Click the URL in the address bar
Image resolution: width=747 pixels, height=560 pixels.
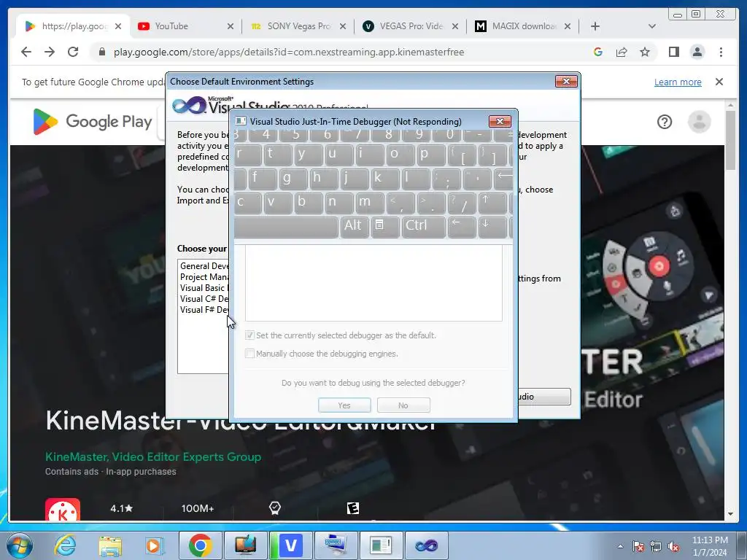pyautogui.click(x=289, y=52)
